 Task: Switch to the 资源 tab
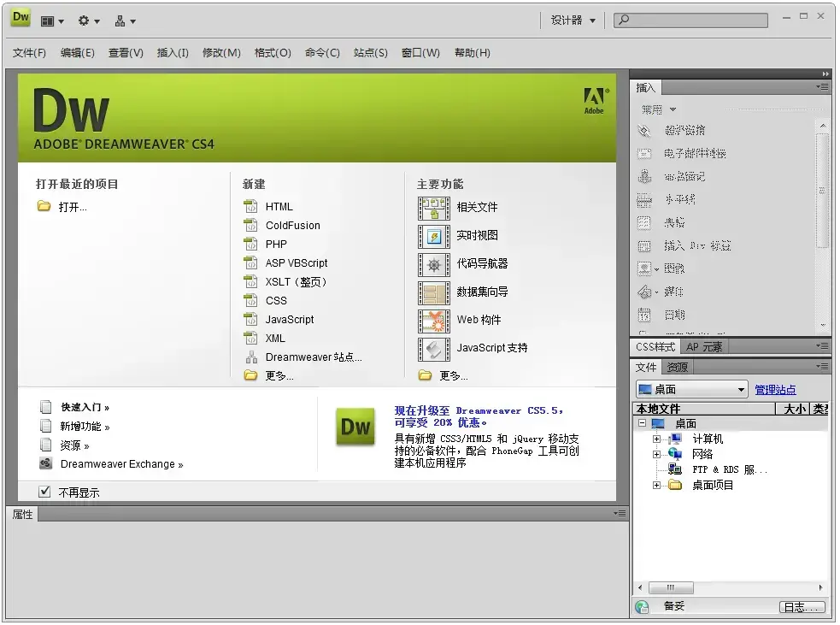point(677,367)
